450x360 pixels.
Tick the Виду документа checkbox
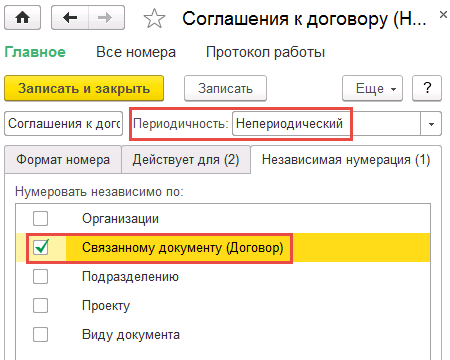40,334
